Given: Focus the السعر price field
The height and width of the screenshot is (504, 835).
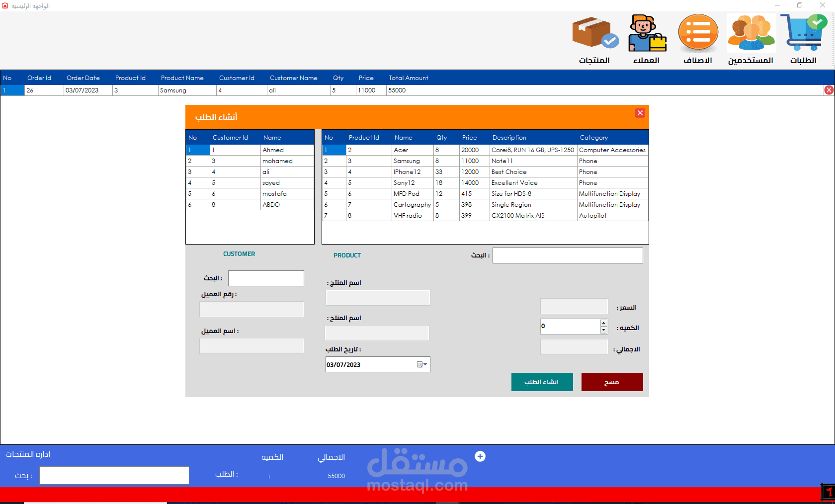Looking at the screenshot, I should (574, 306).
